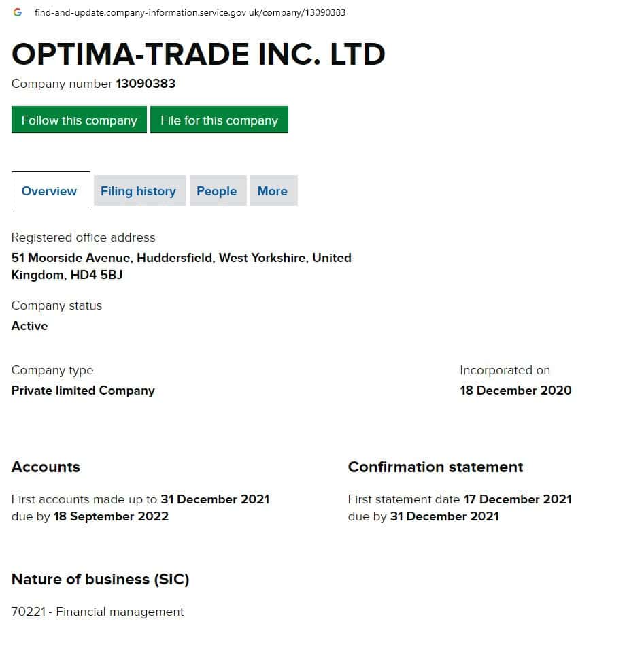Image resolution: width=644 pixels, height=647 pixels.
Task: Click the first statement date 17 December 2021
Action: click(517, 499)
